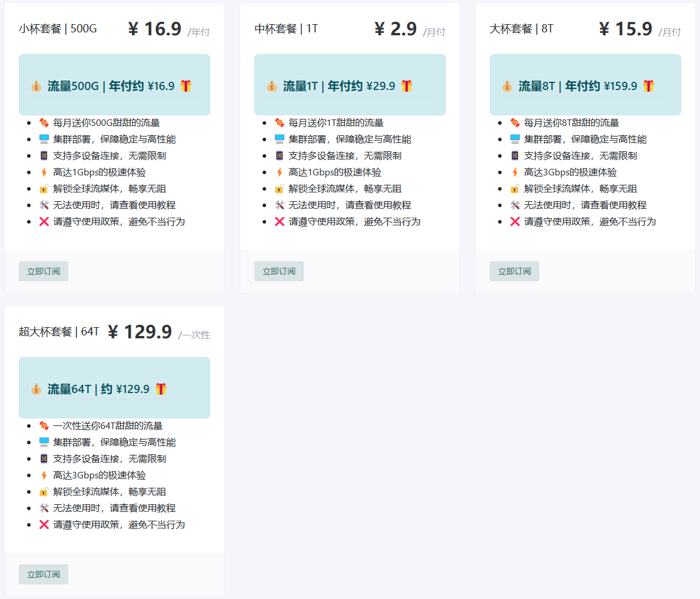Click candy icon before 每月送你500G甜甜的流量
Image resolution: width=700 pixels, height=599 pixels.
(44, 123)
